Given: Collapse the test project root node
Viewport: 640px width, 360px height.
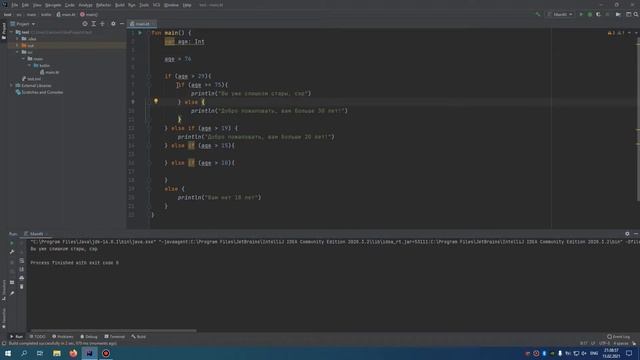Looking at the screenshot, I should pos(12,32).
